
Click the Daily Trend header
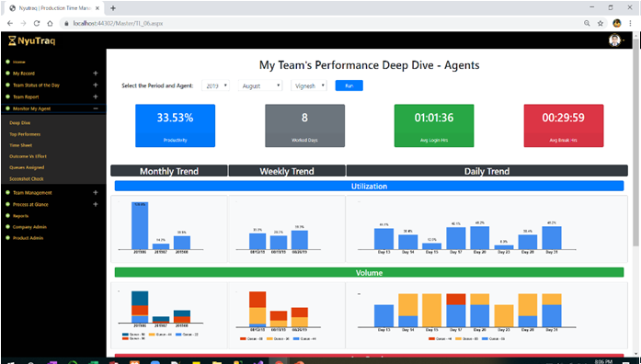[486, 171]
